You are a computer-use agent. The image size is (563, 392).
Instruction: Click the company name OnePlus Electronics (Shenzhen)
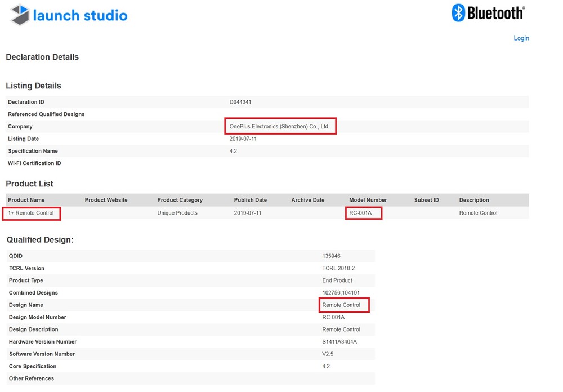(279, 127)
